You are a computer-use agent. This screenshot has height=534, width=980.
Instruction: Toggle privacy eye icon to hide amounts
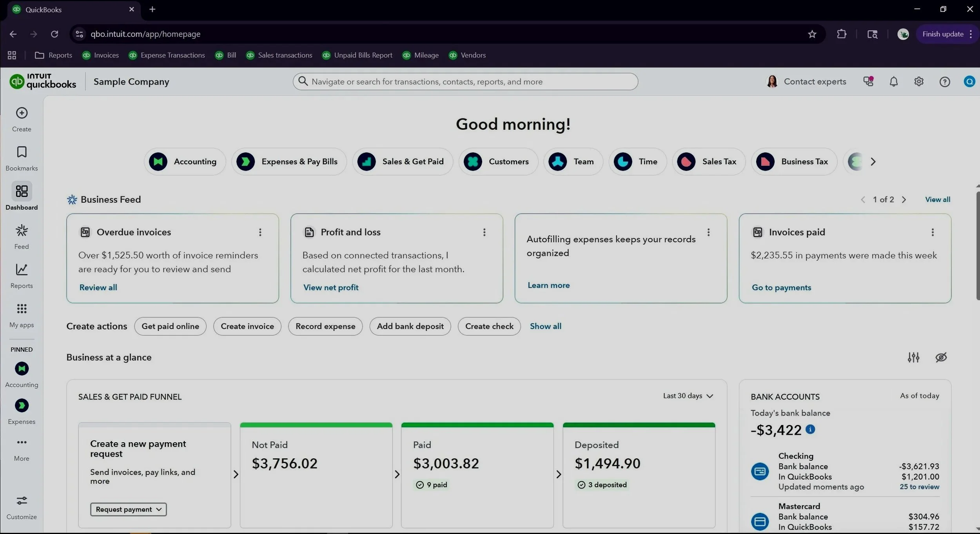click(941, 357)
